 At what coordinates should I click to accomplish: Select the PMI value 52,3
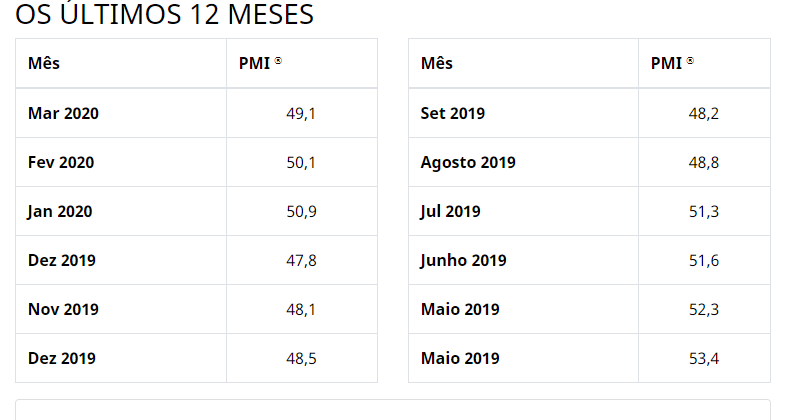[x=704, y=309]
